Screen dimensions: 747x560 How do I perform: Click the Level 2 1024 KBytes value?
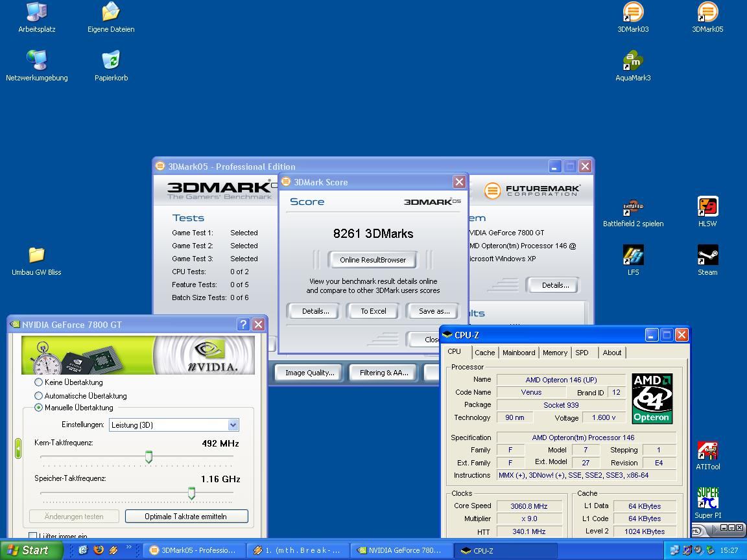(x=644, y=531)
